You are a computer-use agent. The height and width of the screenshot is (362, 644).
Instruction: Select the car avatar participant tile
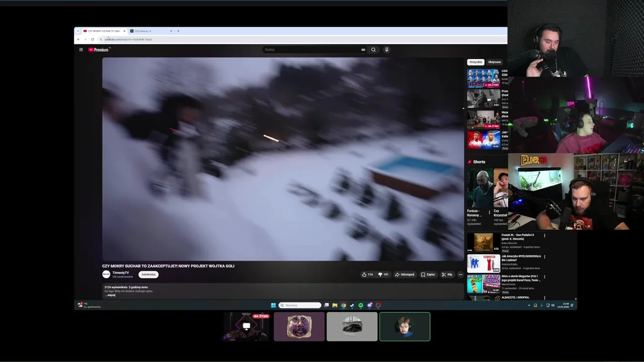point(352,327)
